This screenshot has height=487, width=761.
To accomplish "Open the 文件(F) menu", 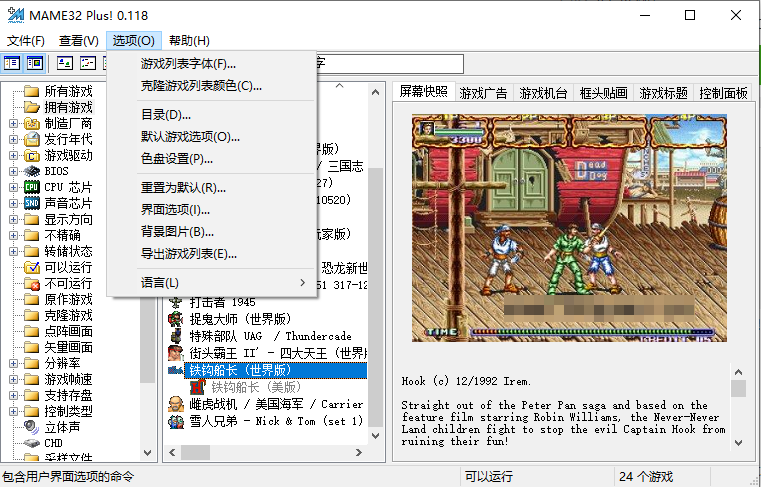I will pos(26,40).
